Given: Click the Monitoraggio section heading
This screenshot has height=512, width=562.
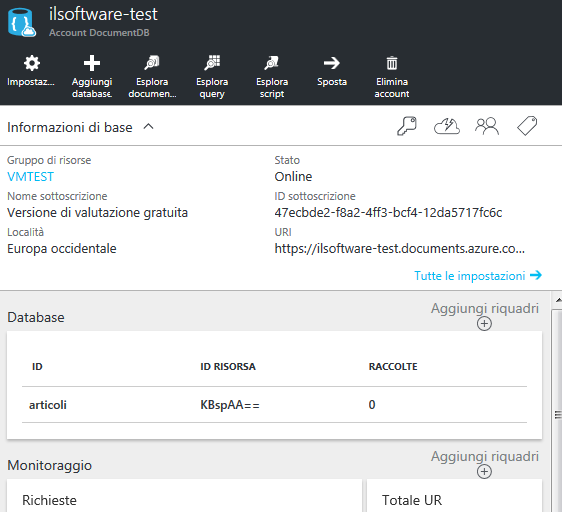Looking at the screenshot, I should coord(49,465).
